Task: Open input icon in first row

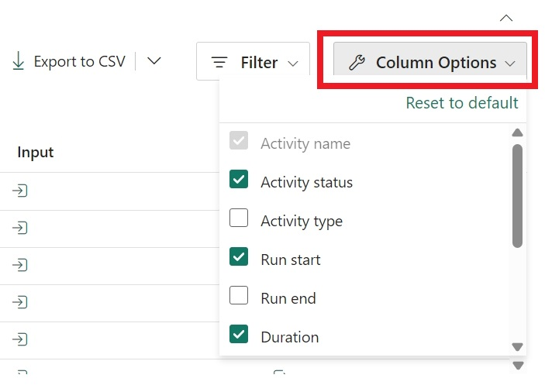Action: pyautogui.click(x=21, y=191)
